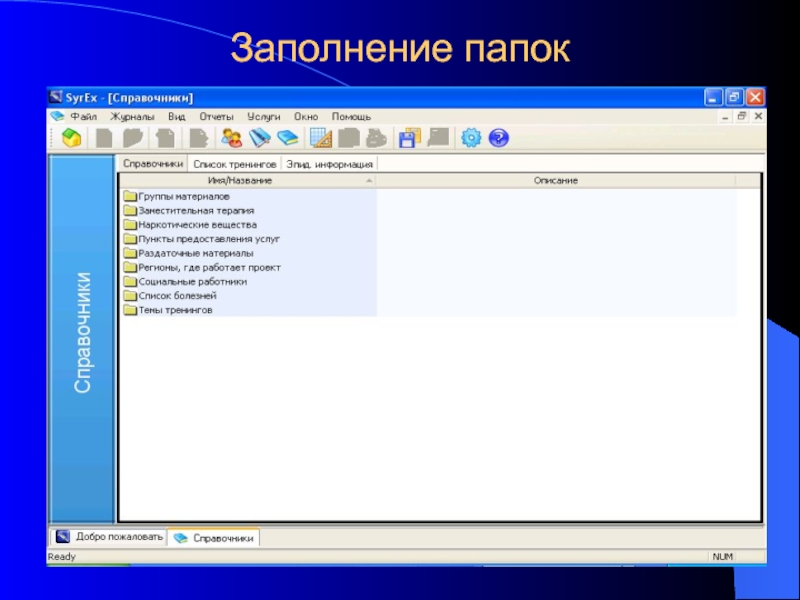Screen dimensions: 800x600
Task: Click the grid with ruler toolbar icon
Action: pos(320,138)
